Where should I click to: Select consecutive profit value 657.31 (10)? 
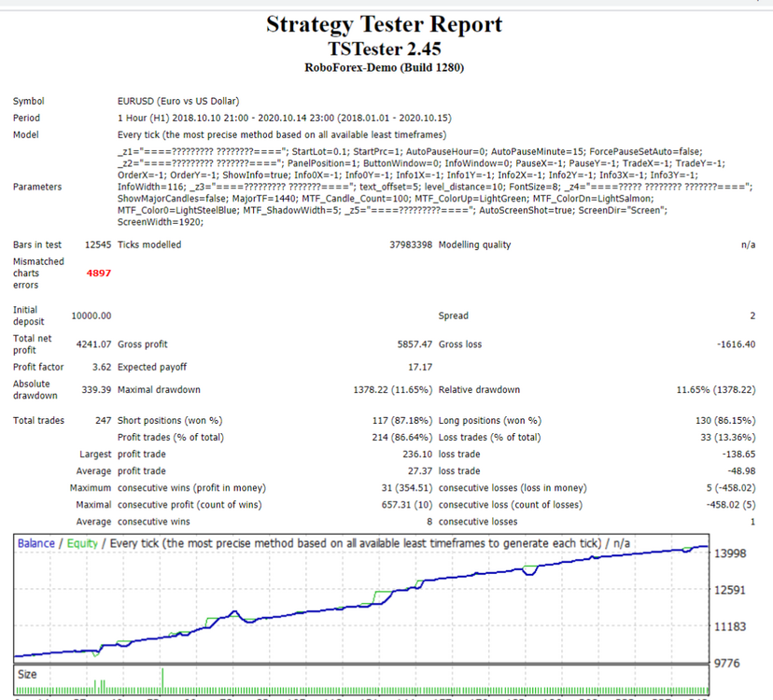tap(407, 504)
